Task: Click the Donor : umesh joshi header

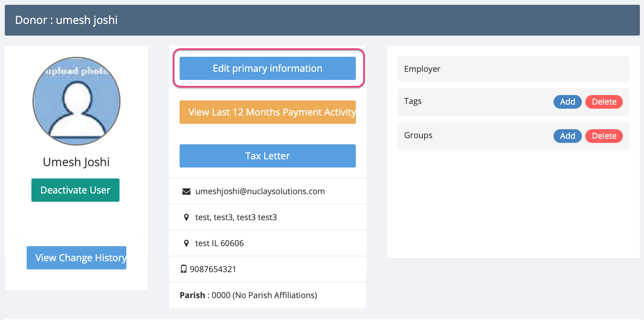Action: click(66, 20)
